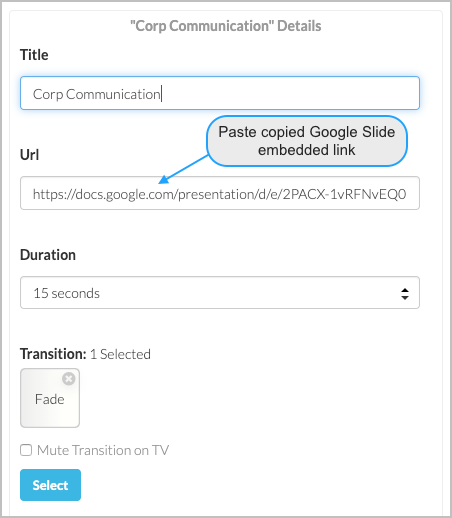
Task: Click the Mute Transition on TV label
Action: point(103,450)
